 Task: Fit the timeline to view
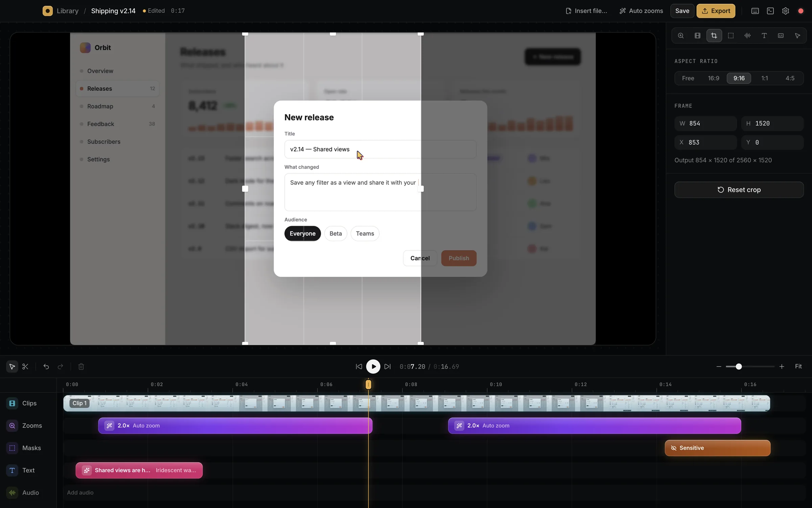coord(798,366)
